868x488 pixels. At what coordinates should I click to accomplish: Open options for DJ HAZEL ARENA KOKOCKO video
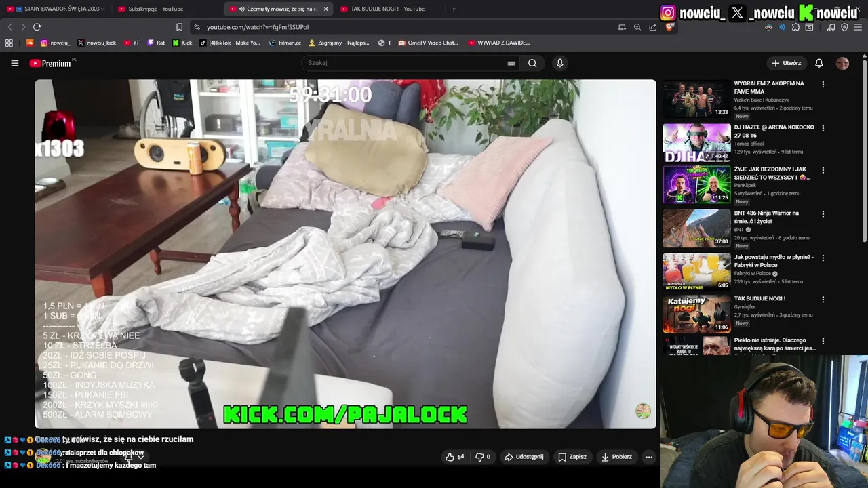(x=823, y=128)
